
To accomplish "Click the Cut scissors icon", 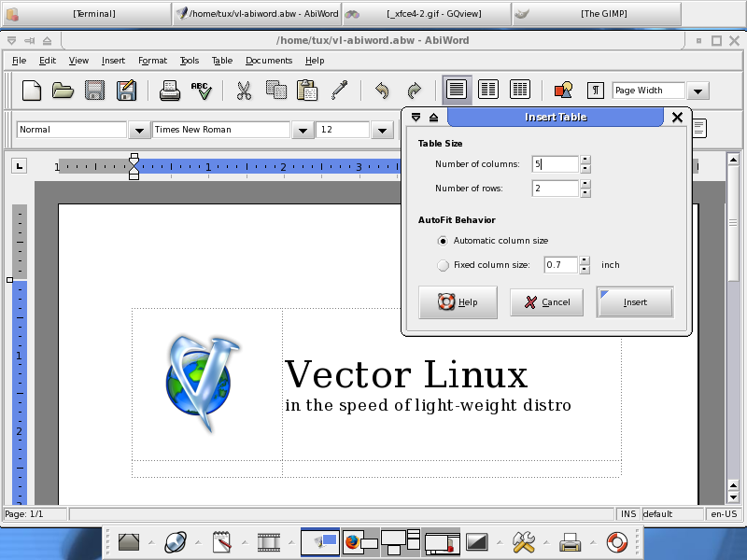I will (x=244, y=91).
